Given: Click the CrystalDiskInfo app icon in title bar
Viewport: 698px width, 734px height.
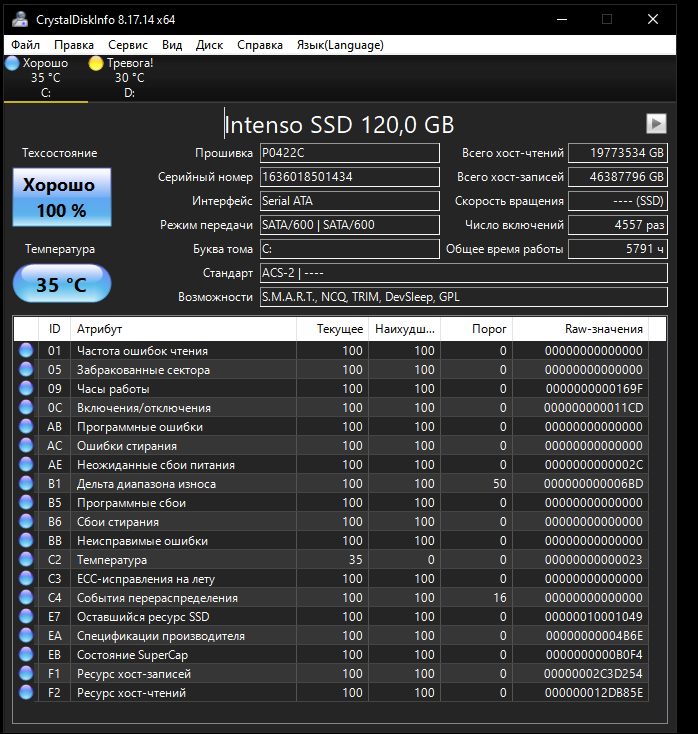Looking at the screenshot, I should click(x=20, y=19).
